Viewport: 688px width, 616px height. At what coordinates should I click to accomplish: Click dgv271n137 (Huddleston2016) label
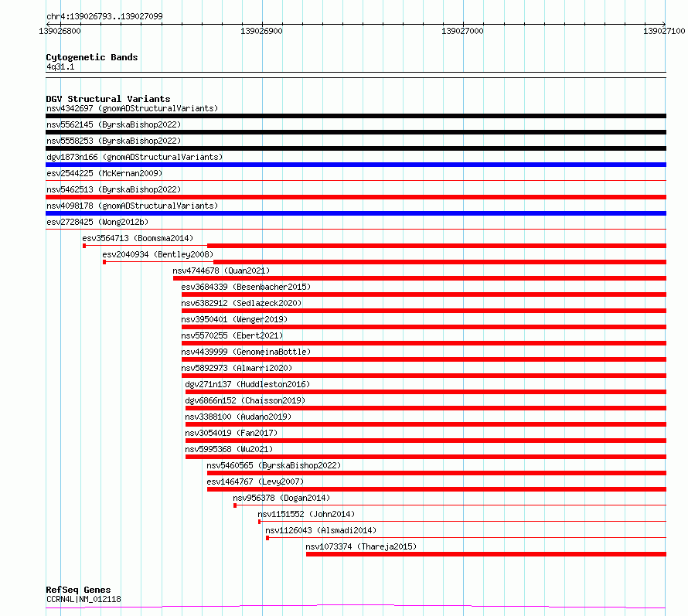[x=247, y=384]
